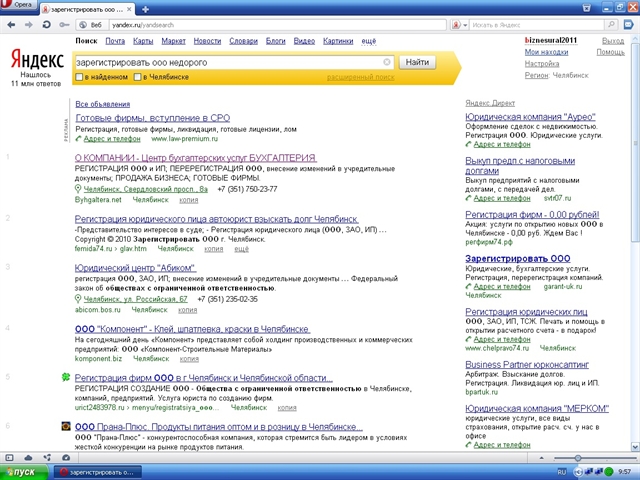Open the Opera menu button
The width and height of the screenshot is (640, 480).
[x=20, y=7]
